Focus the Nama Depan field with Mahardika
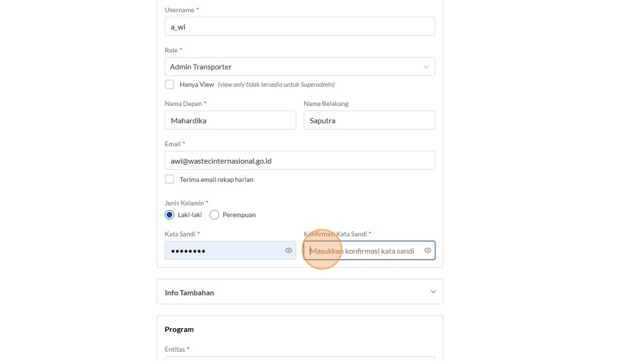The width and height of the screenshot is (644, 361). (230, 120)
